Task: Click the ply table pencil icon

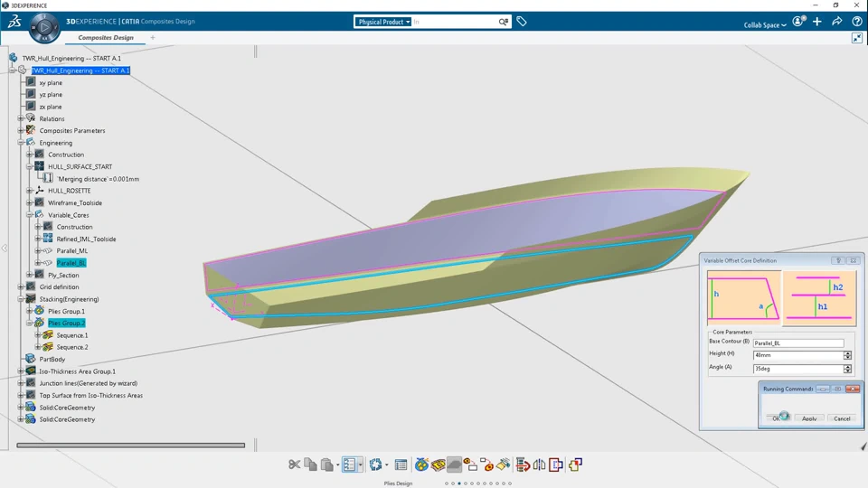Action: point(504,465)
